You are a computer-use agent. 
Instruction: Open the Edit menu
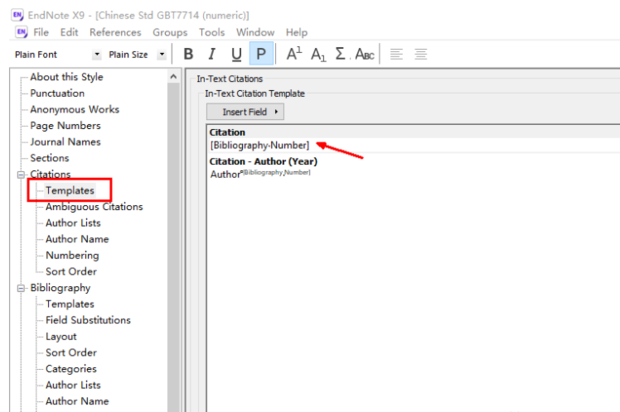tap(69, 32)
